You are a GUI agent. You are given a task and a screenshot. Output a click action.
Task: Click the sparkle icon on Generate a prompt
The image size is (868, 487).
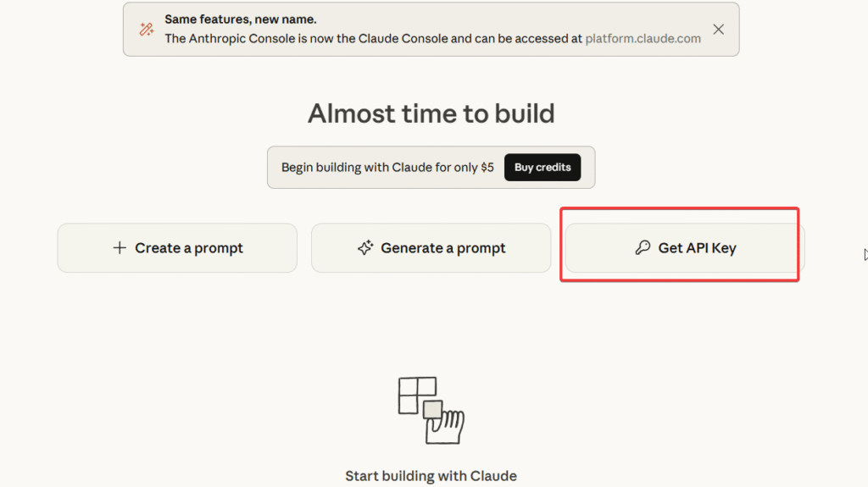coord(365,248)
